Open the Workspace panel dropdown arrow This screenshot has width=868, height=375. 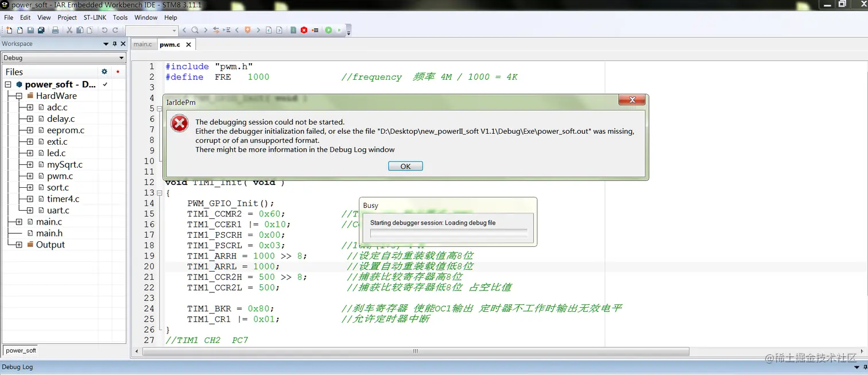tap(106, 44)
